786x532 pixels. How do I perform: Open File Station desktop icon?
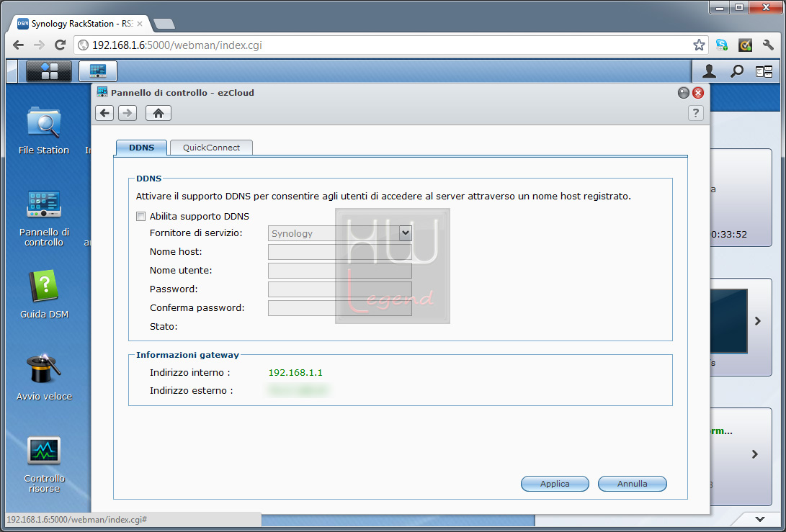44,130
